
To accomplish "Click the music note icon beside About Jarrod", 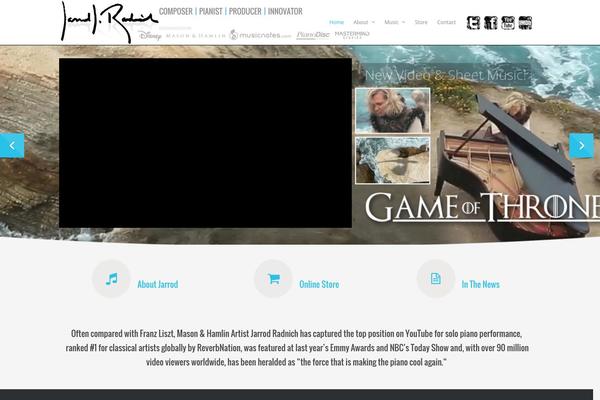I will click(x=111, y=279).
